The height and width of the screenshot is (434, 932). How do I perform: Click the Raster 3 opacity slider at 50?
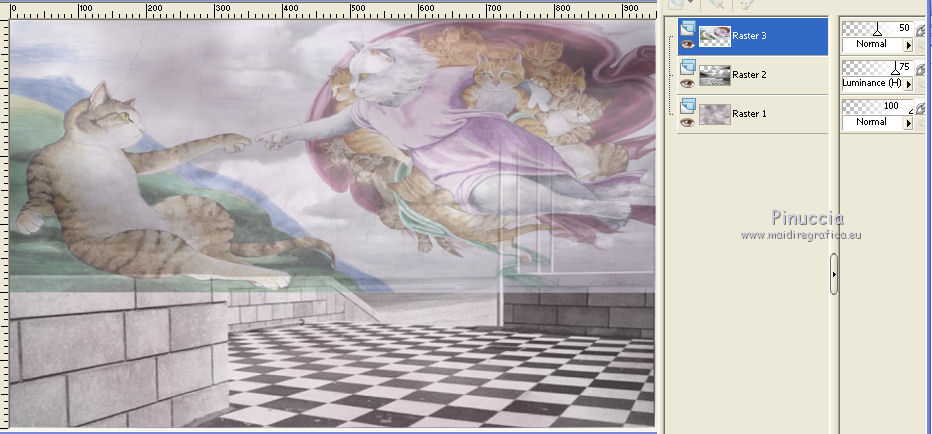(x=877, y=29)
